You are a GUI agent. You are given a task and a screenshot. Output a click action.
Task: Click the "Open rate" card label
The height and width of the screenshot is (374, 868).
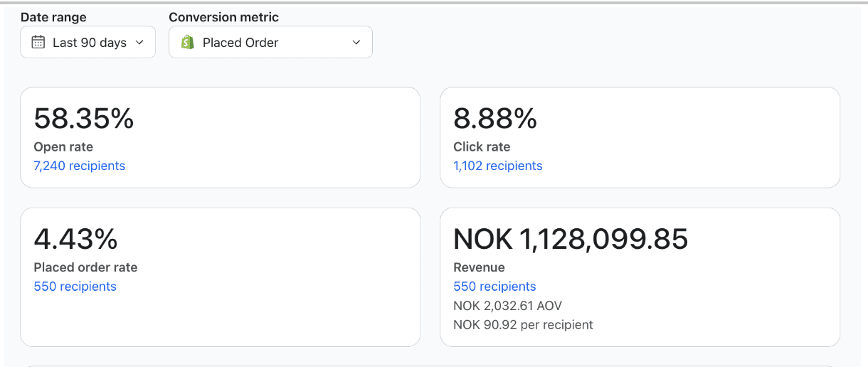point(63,147)
